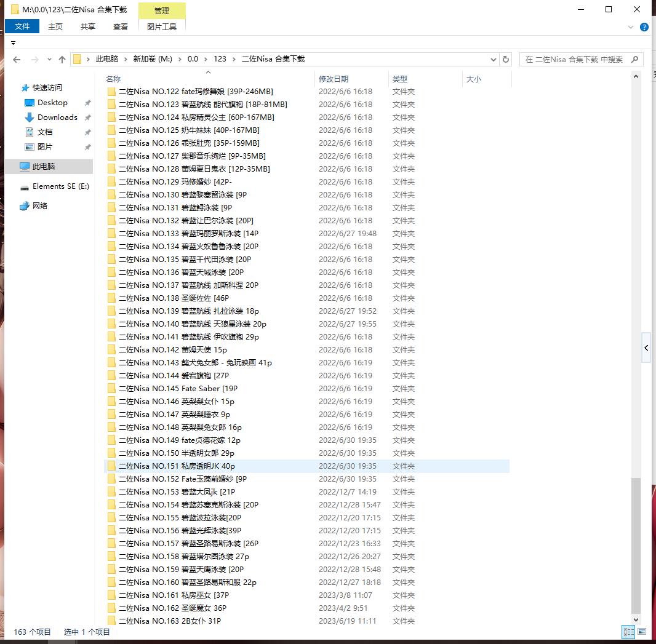Open 图片 in quick access
656x644 pixels.
click(45, 147)
